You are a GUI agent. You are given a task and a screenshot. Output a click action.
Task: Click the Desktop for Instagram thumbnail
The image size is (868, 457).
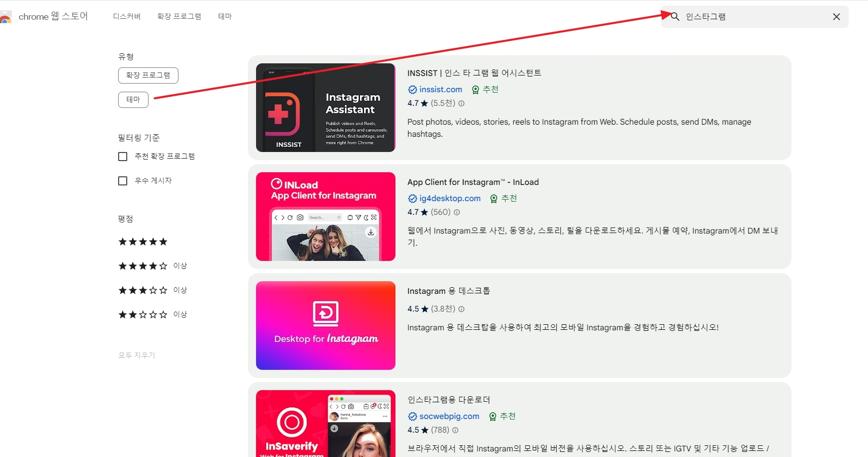coord(325,325)
